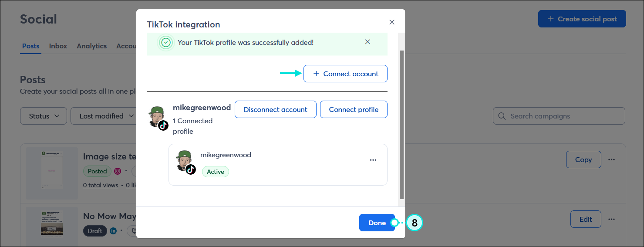
Task: Close the TikTok integration dialog
Action: pos(392,22)
